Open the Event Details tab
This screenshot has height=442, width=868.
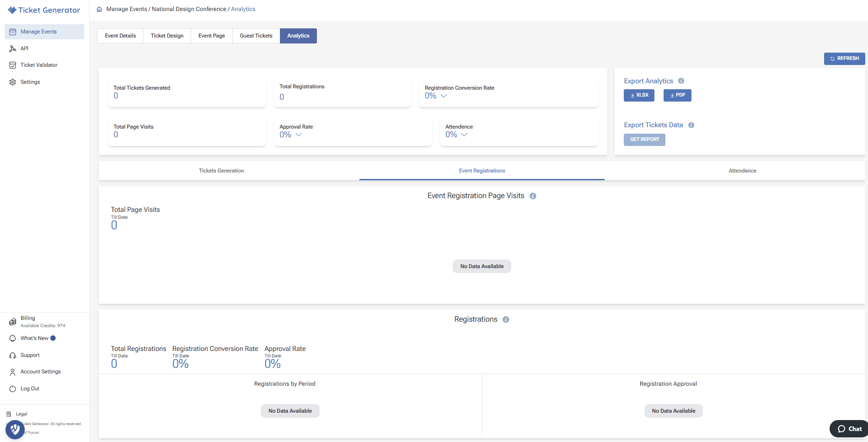120,36
